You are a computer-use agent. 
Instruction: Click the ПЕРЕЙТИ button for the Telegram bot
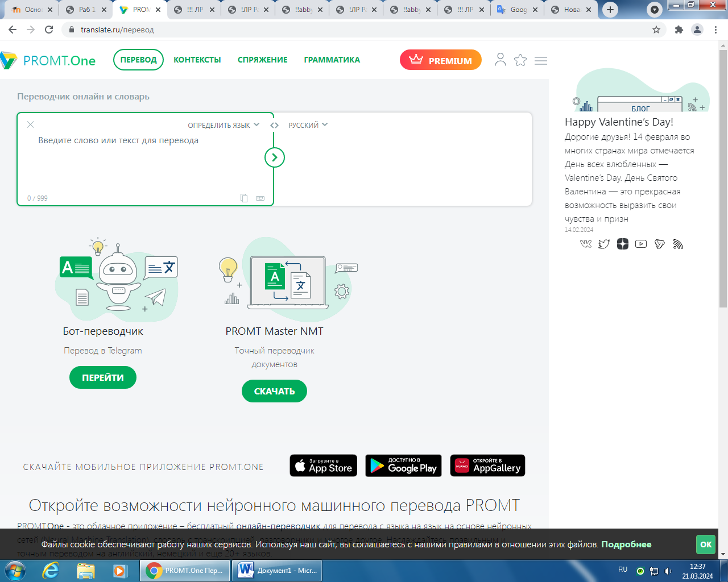(103, 377)
